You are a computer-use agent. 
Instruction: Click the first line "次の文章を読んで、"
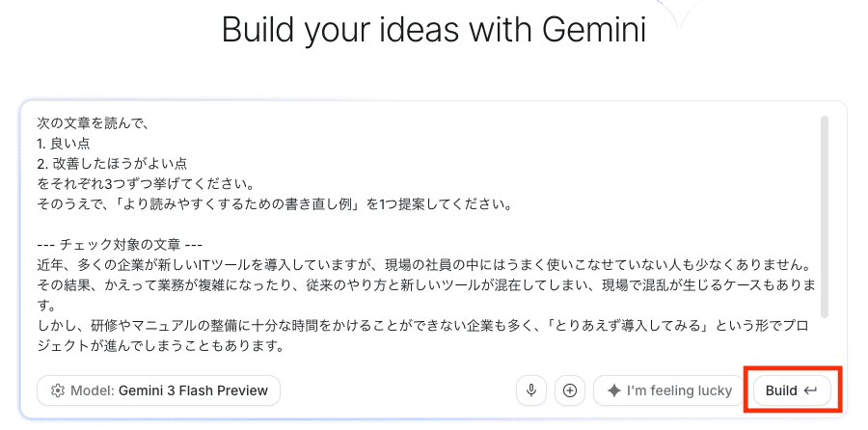pos(92,123)
